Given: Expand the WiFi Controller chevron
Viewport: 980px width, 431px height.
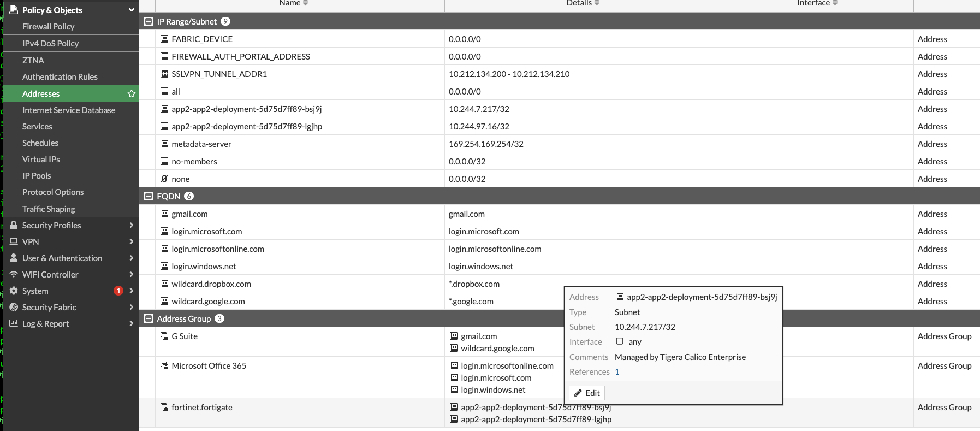Looking at the screenshot, I should click(x=131, y=274).
